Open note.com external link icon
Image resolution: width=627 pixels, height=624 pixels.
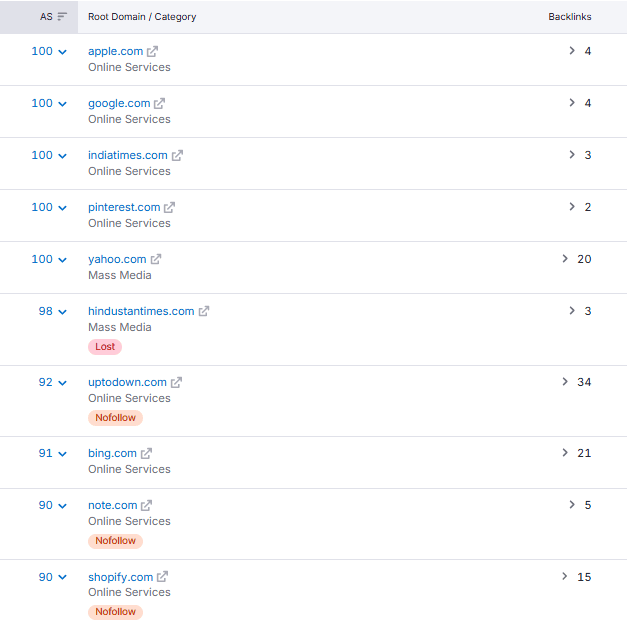(147, 506)
